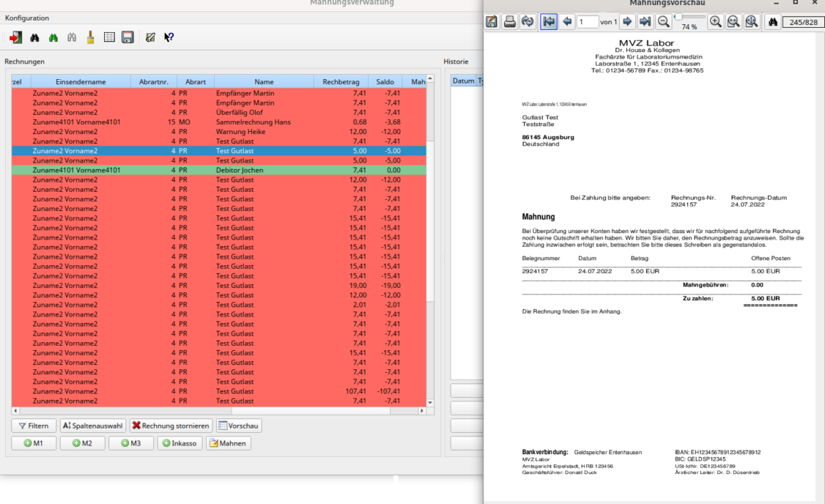Screen dimensions: 825x504
Task: Click the page number input field
Action: pos(587,22)
